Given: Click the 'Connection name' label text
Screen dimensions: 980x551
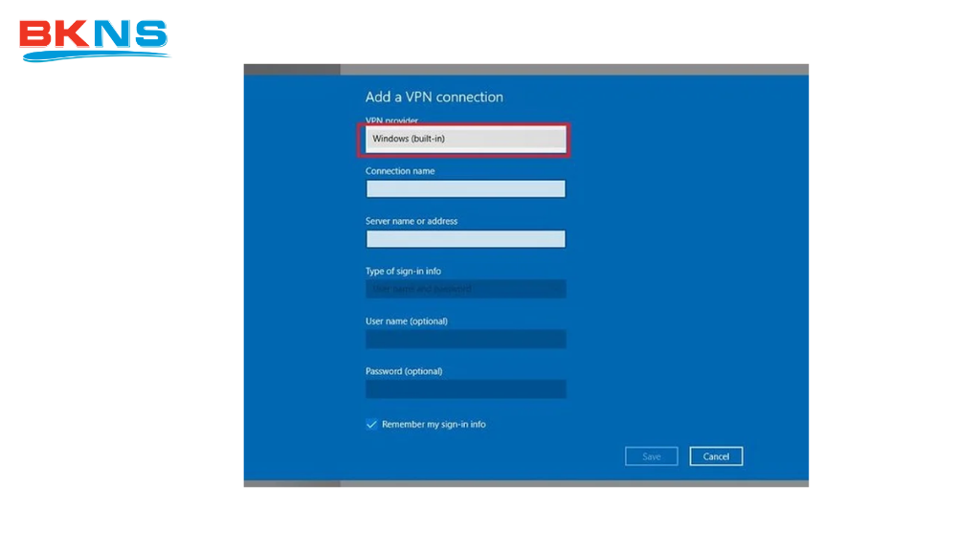Looking at the screenshot, I should tap(399, 171).
